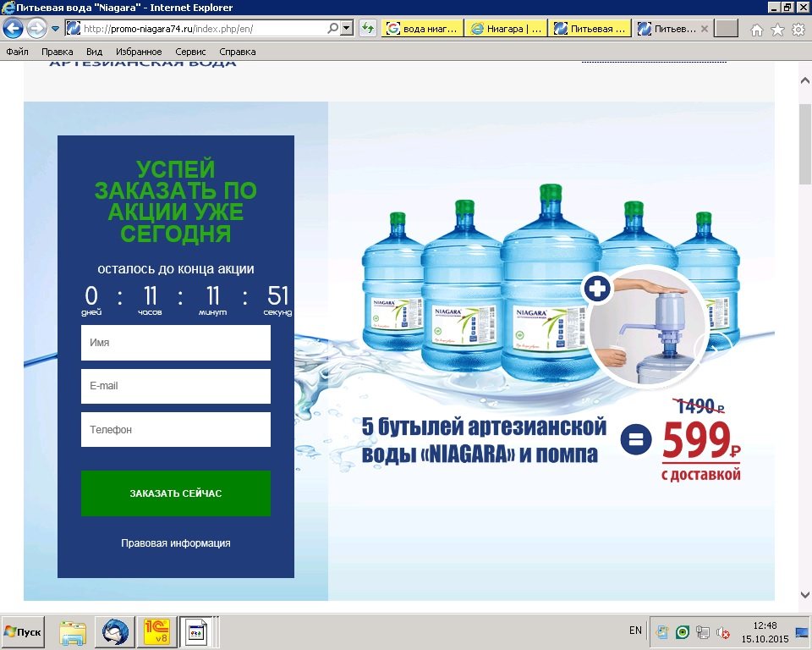Screen dimensions: 812x650
Task: Click the '5 бутылей артезианской' headline text
Action: click(484, 427)
